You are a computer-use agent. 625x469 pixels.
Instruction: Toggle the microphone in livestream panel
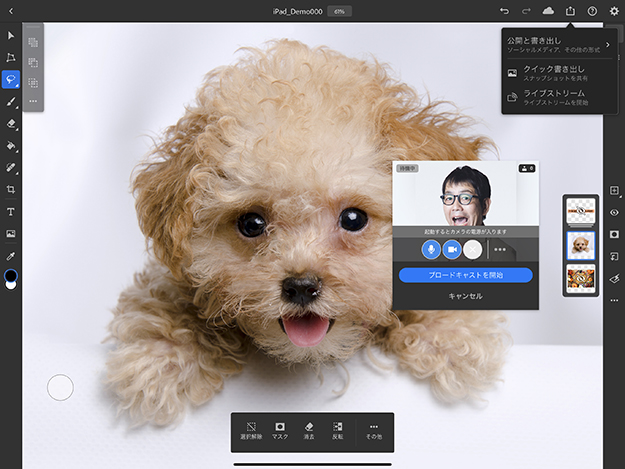pyautogui.click(x=431, y=249)
